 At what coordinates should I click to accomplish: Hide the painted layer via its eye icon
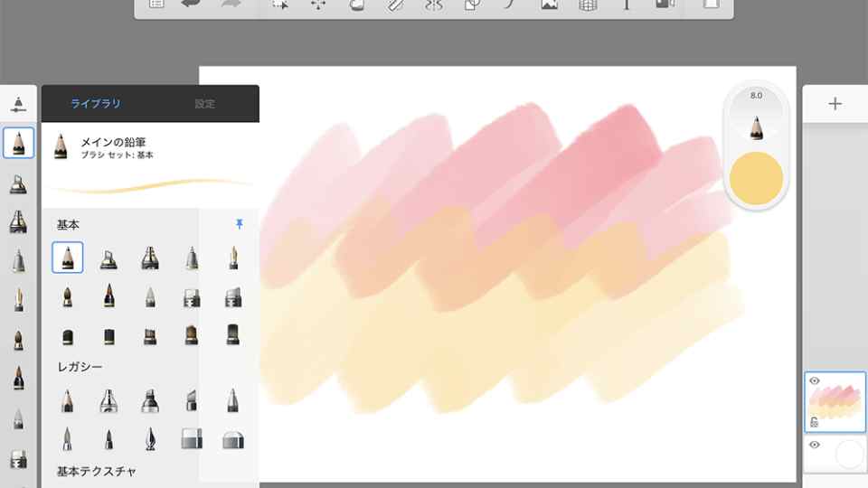click(815, 380)
